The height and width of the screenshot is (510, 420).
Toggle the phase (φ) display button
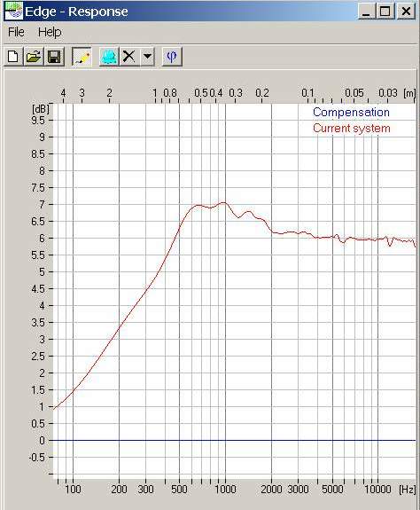(172, 57)
